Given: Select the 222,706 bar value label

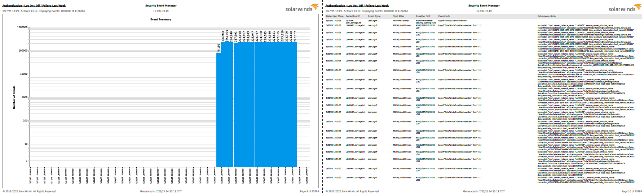Looking at the screenshot, I should tap(287, 36).
